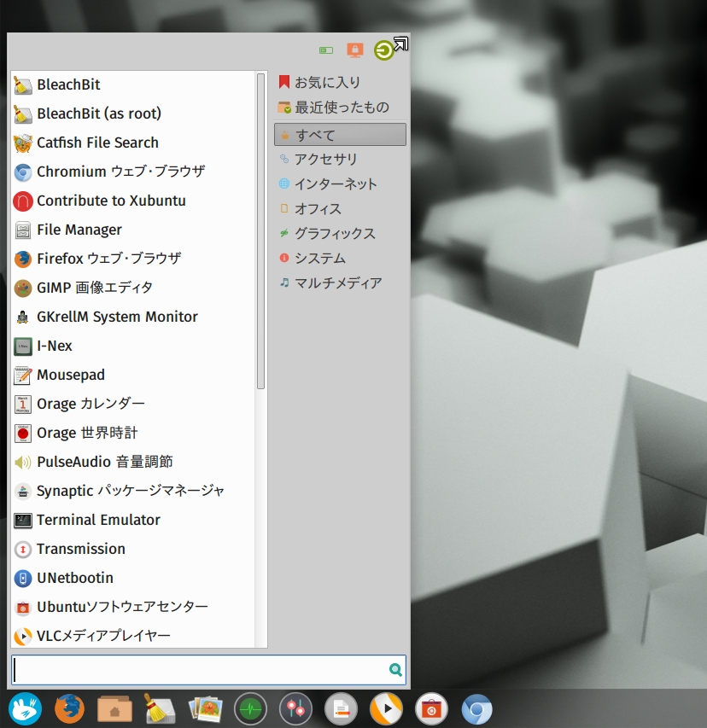Select the 最近使ったもの category
This screenshot has height=728, width=707.
(341, 108)
